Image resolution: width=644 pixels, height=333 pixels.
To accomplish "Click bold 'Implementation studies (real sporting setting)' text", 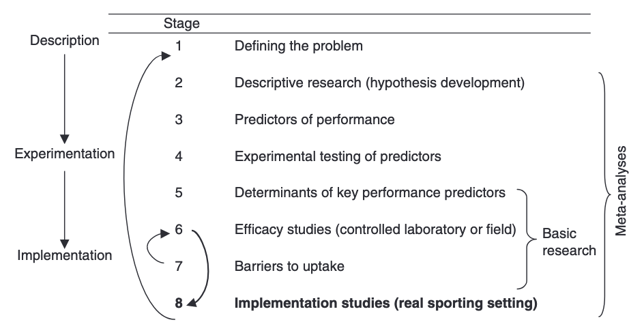I will tap(385, 302).
